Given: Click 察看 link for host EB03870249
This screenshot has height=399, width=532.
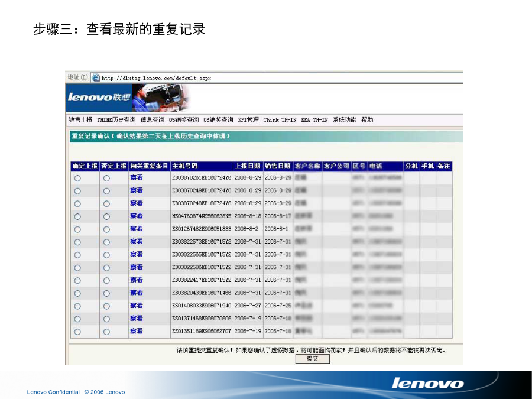Looking at the screenshot, I should click(x=137, y=190).
